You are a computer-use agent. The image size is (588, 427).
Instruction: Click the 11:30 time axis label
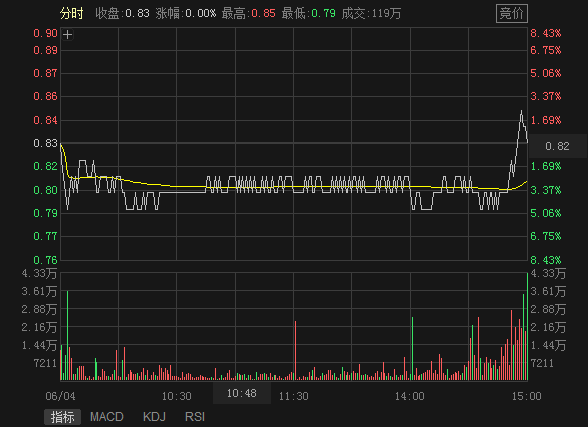[294, 396]
